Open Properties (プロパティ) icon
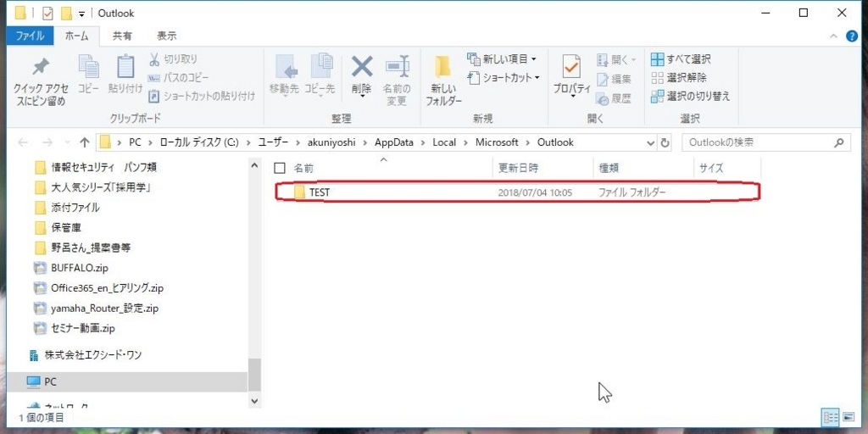The width and height of the screenshot is (868, 434). [x=572, y=67]
